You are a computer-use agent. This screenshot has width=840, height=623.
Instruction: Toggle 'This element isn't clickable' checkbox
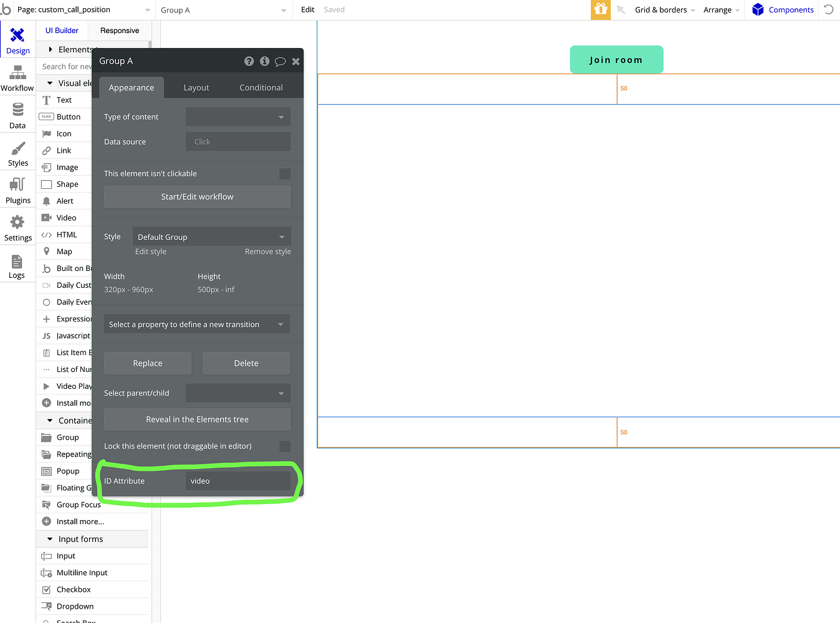tap(285, 174)
